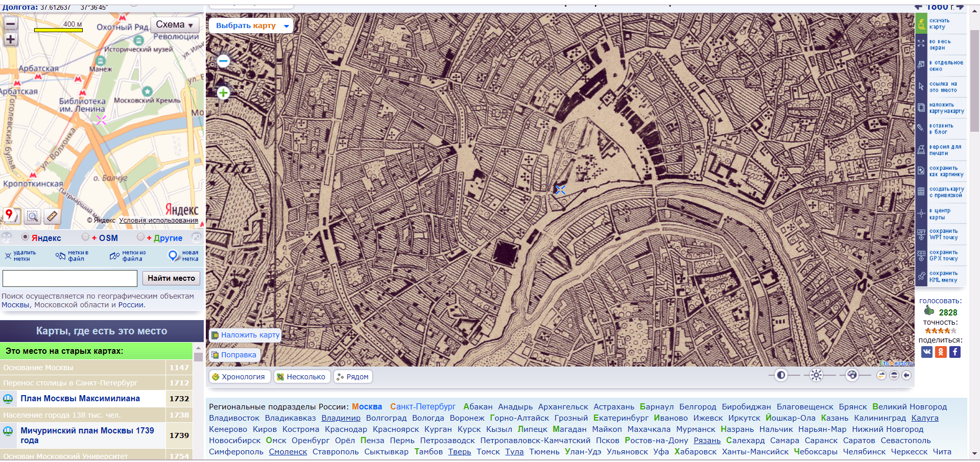
Task: Open the 'Выбрать карту' dropdown
Action: click(251, 26)
